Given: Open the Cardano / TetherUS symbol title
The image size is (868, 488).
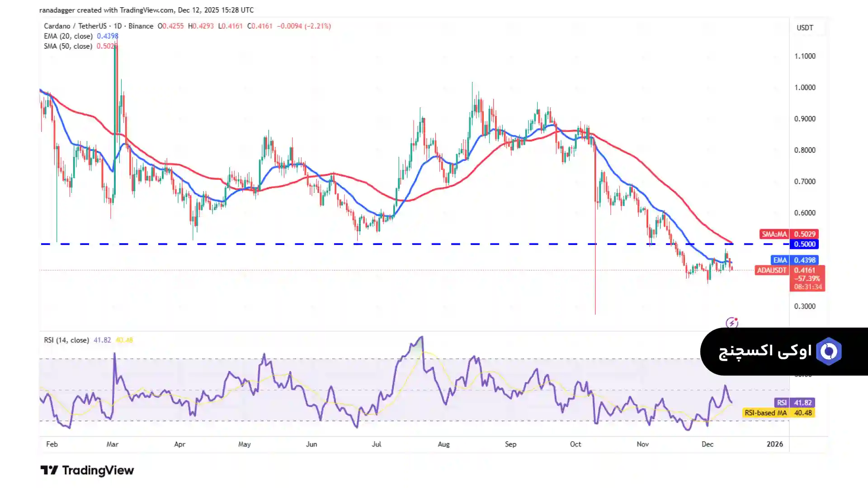Looking at the screenshot, I should coord(75,26).
